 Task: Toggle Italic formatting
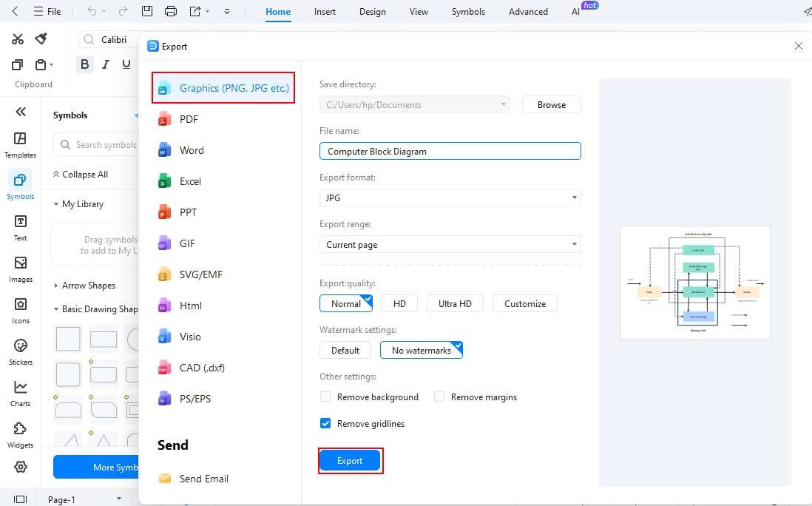point(106,64)
